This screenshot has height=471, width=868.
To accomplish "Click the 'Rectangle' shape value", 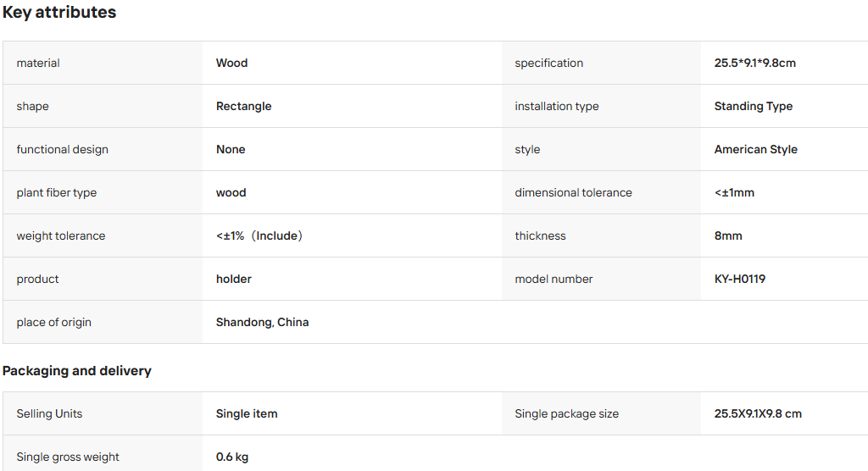I will tap(243, 106).
